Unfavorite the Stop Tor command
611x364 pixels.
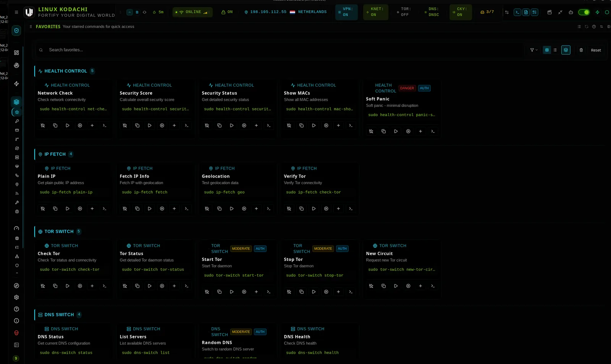click(x=289, y=292)
